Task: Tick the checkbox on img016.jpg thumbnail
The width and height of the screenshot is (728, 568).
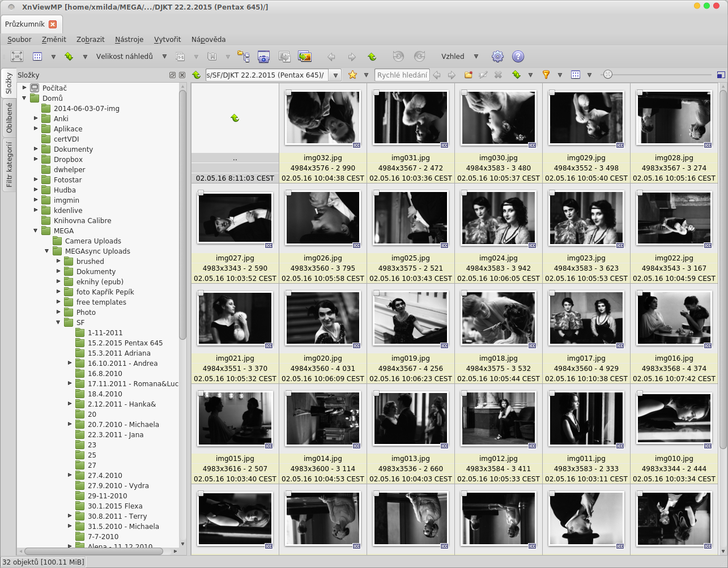Action: (640, 293)
